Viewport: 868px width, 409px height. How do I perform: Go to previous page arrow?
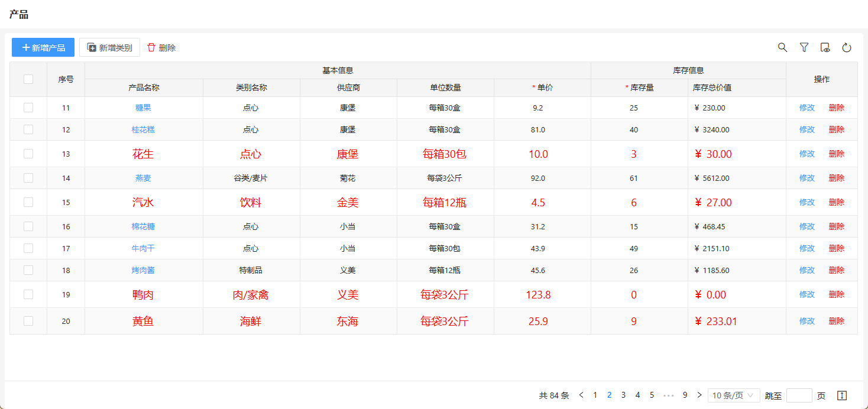pos(581,395)
